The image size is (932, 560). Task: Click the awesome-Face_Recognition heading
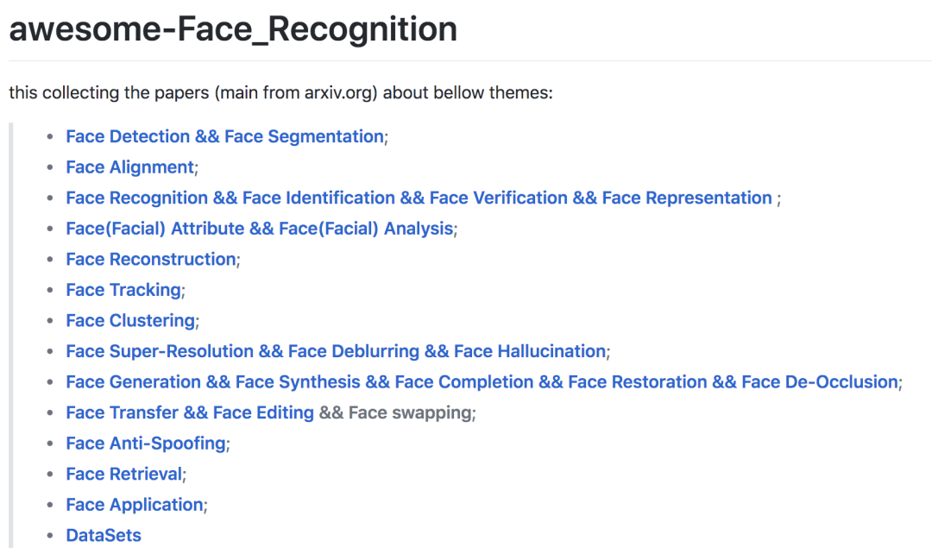[x=233, y=29]
